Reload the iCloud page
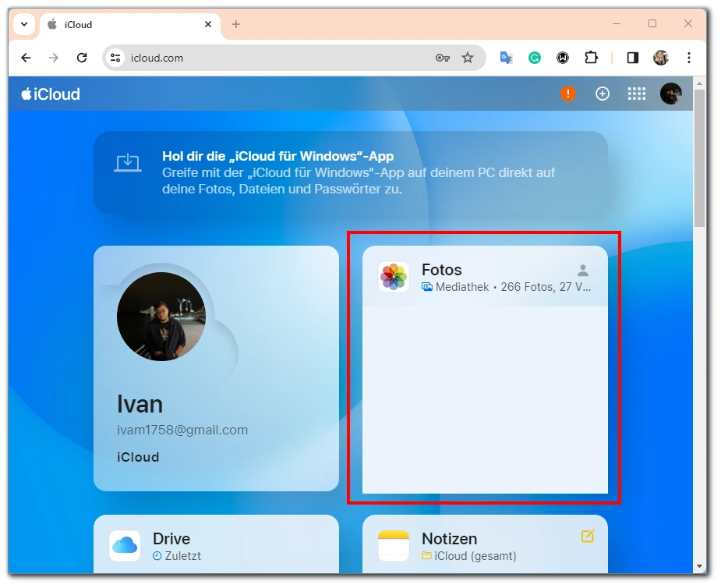Image resolution: width=721 pixels, height=588 pixels. [82, 58]
